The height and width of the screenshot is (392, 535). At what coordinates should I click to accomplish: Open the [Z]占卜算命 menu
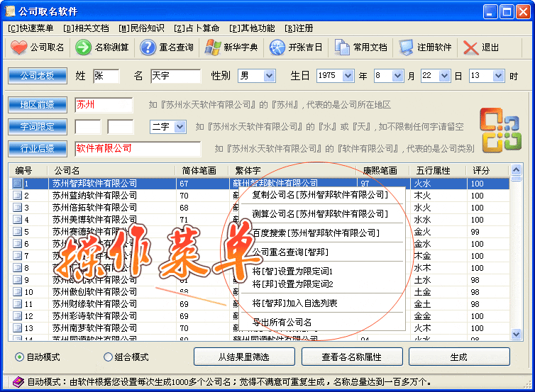[197, 28]
